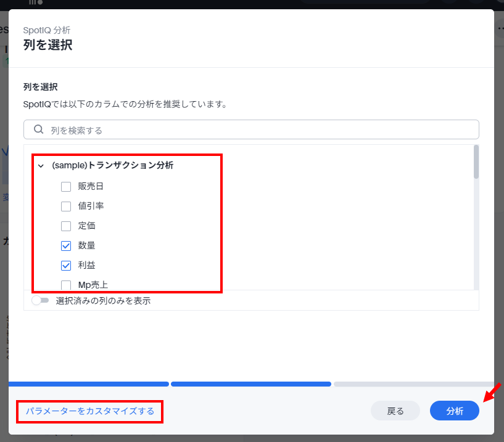Image resolution: width=504 pixels, height=442 pixels.
Task: Click the scrollbar track below the thumb
Action: (476, 234)
